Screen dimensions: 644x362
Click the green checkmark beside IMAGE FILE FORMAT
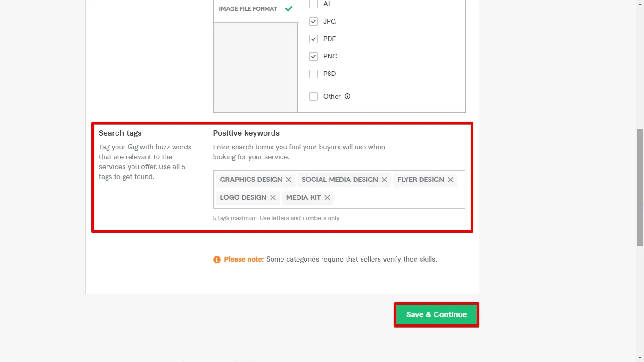(x=289, y=8)
